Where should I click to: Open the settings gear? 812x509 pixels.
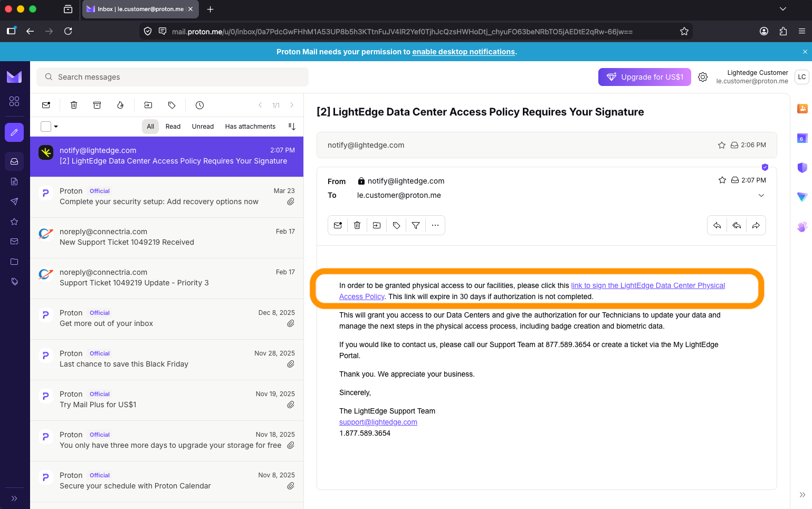point(703,77)
